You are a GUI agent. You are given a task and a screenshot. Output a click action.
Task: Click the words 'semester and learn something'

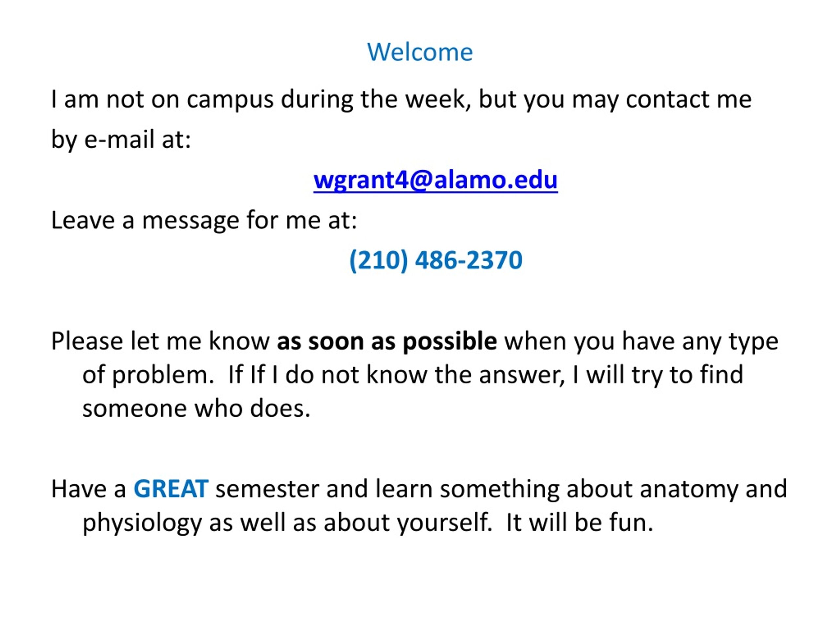pyautogui.click(x=387, y=490)
